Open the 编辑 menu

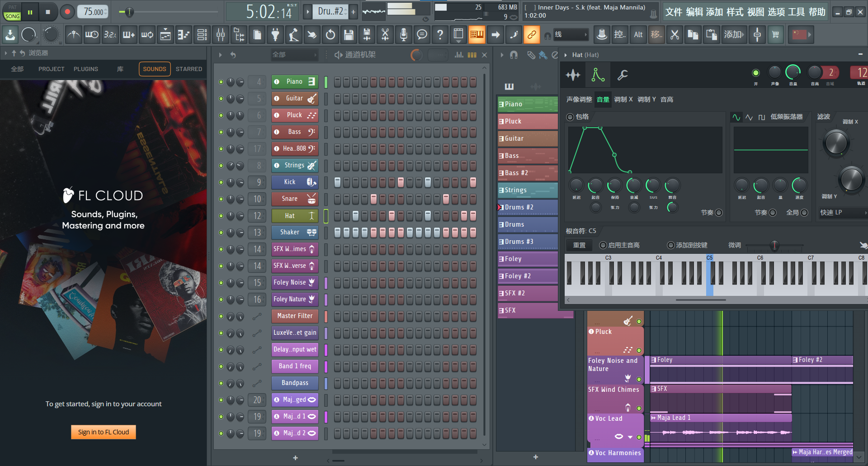pos(694,12)
